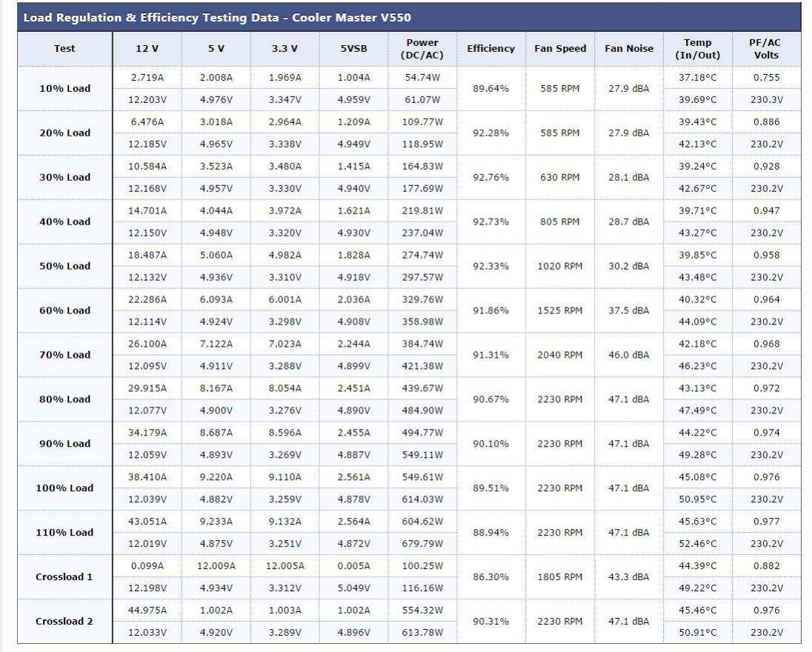The height and width of the screenshot is (652, 812).
Task: Click the 28.7 dBA noise value
Action: 629,222
